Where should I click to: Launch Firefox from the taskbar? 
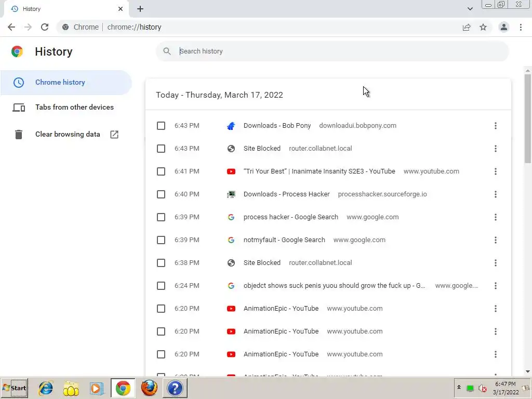[x=149, y=389]
